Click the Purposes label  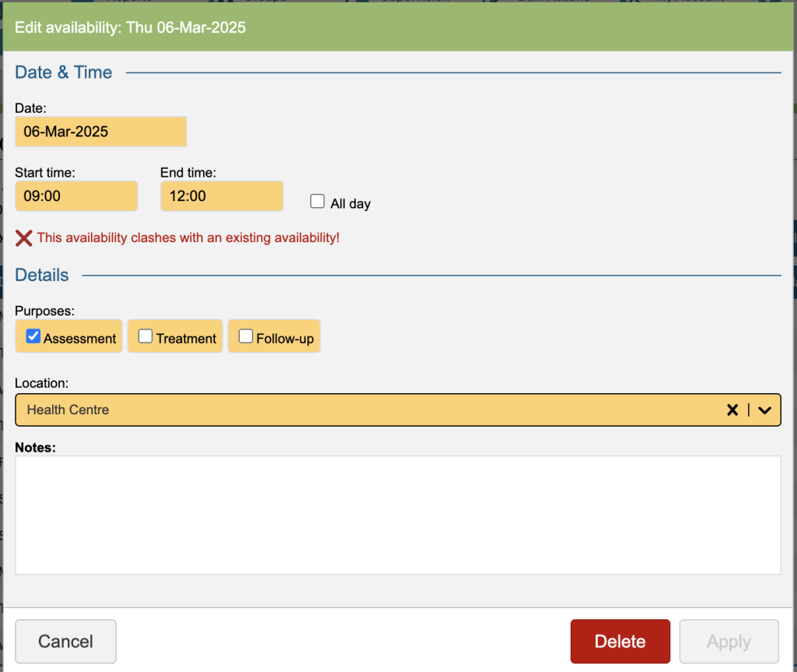44,311
